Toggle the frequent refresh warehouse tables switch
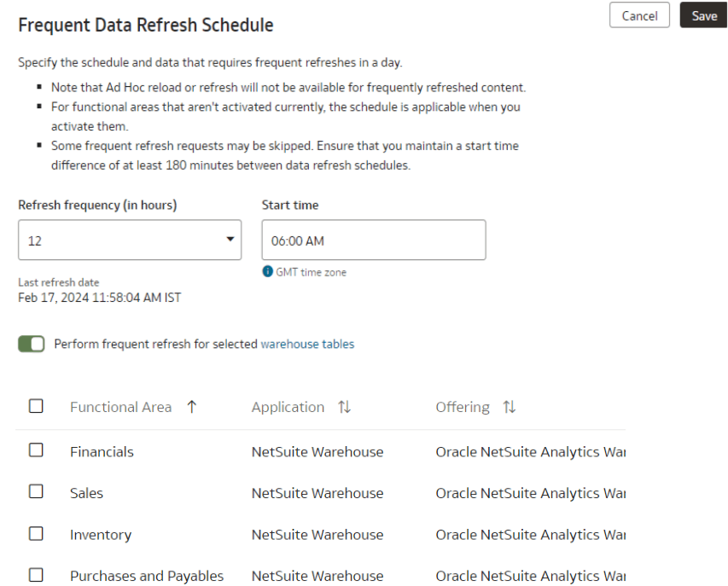The height and width of the screenshot is (586, 728). coord(32,344)
